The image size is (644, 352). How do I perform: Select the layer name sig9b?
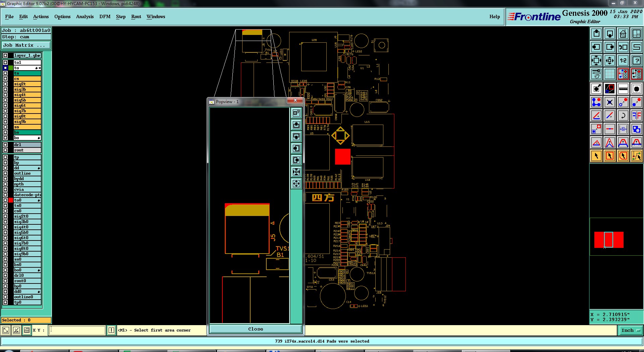pos(27,122)
